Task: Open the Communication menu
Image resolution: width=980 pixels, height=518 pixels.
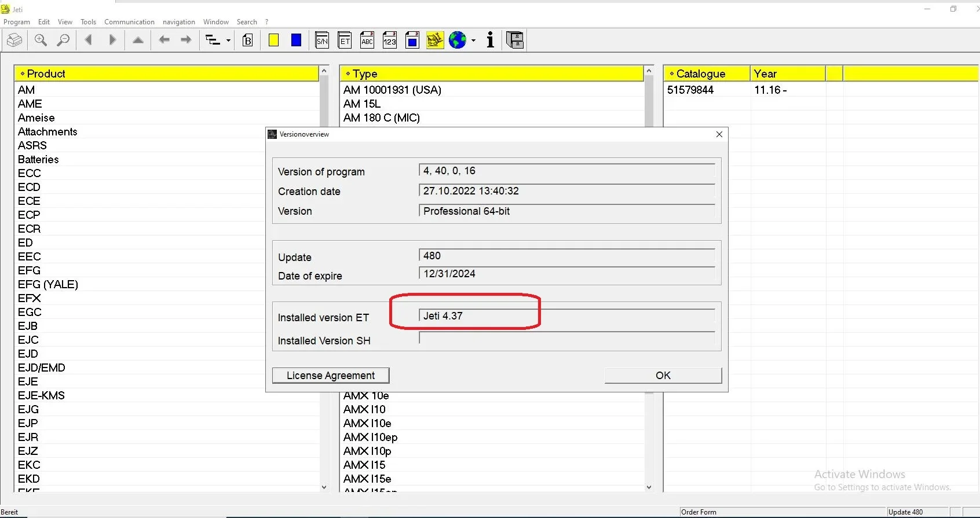Action: tap(129, 22)
